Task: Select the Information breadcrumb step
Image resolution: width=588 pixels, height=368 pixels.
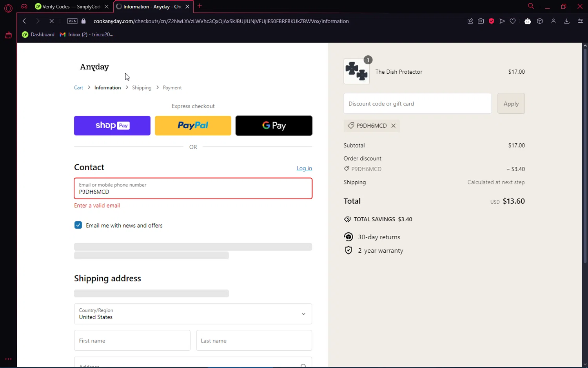Action: click(x=107, y=87)
